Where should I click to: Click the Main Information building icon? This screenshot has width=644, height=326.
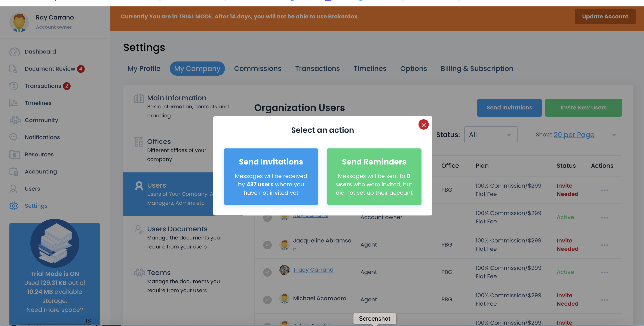point(139,98)
